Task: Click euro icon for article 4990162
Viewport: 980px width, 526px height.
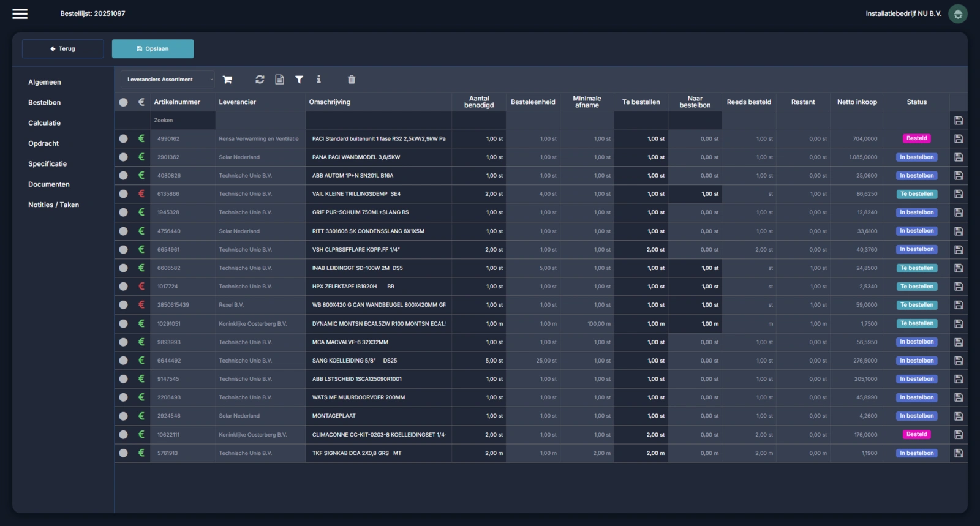Action: pyautogui.click(x=141, y=138)
